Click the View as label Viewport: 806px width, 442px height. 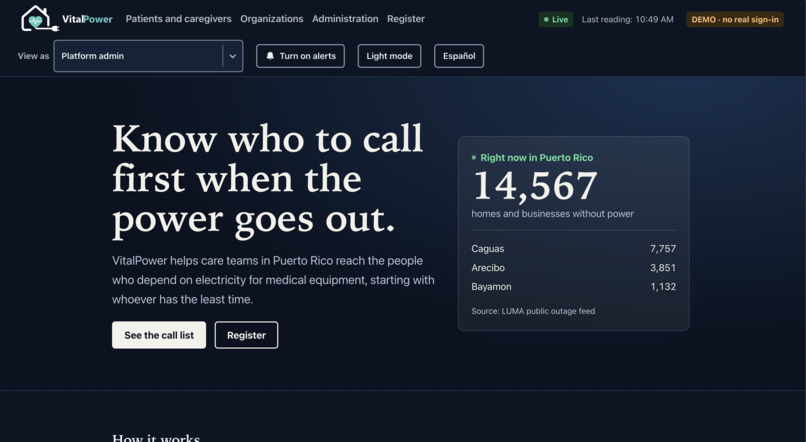click(x=33, y=56)
